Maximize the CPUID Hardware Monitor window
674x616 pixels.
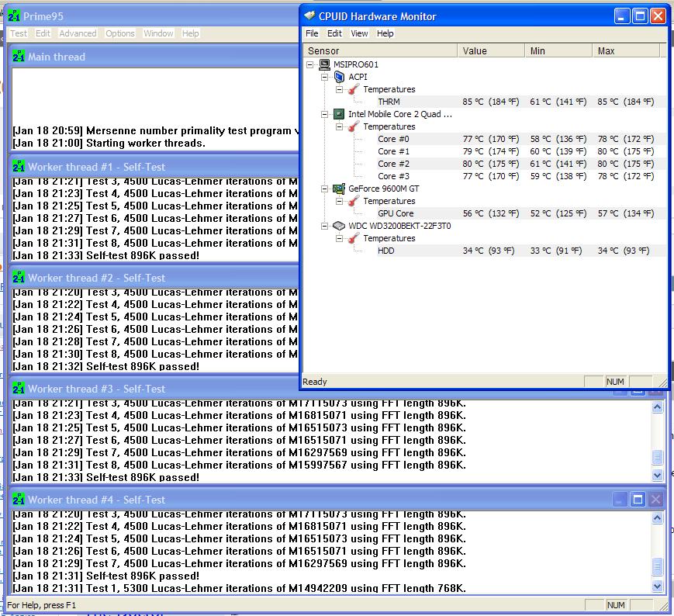[x=640, y=16]
